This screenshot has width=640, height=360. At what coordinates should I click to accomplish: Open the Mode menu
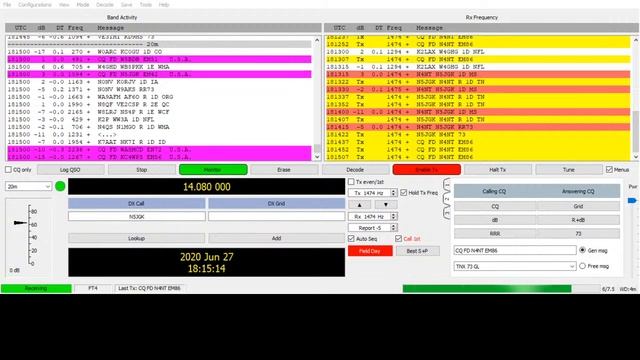coord(83,4)
